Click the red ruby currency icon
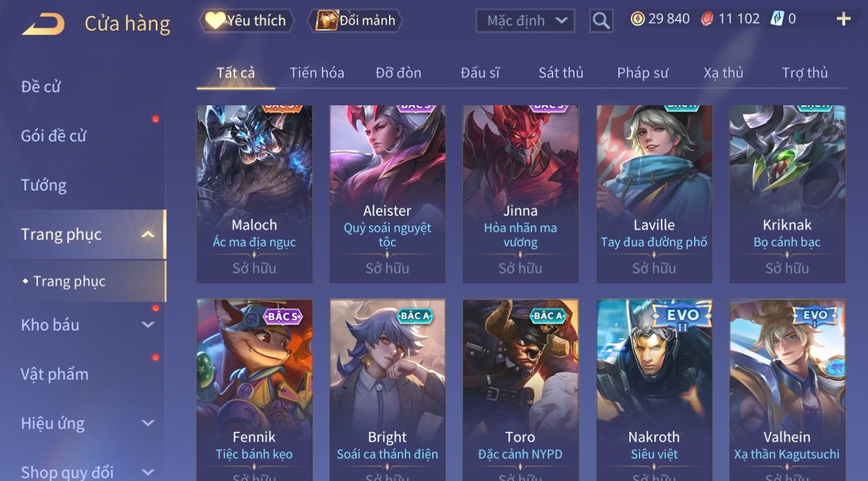Screen dimensions: 868x481 tap(707, 19)
